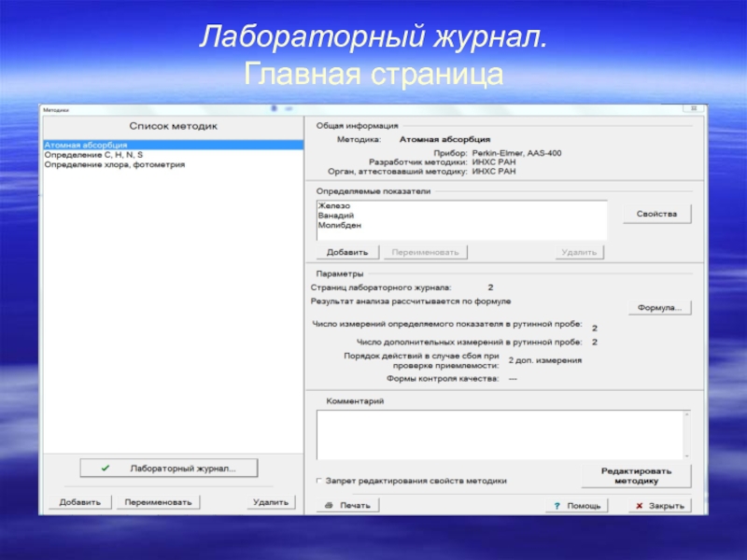Click the value '2 доп. измерения'
Viewport: 747px width, 560px height.
click(x=545, y=360)
